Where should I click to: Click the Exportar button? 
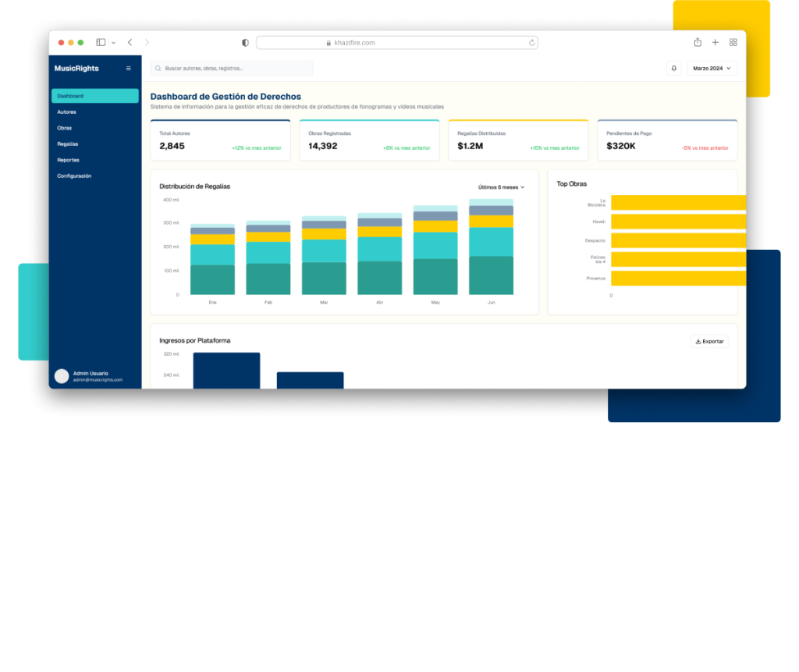[709, 341]
